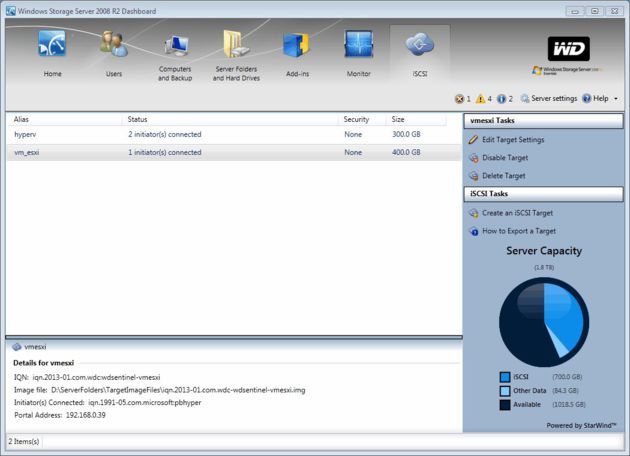Expand the Help dropdown arrow

pos(616,98)
